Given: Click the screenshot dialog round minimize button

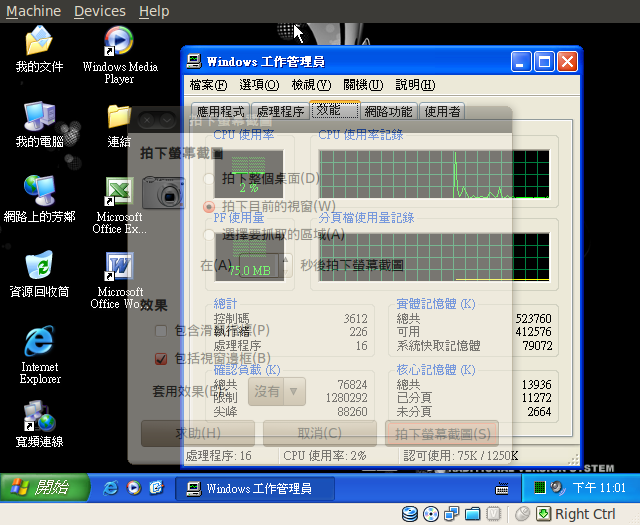Looking at the screenshot, I should (x=167, y=120).
